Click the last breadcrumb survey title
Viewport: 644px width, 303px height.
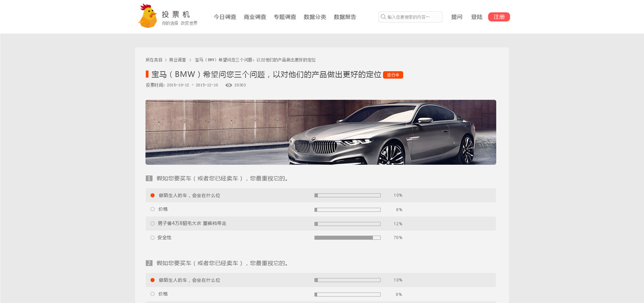click(255, 60)
